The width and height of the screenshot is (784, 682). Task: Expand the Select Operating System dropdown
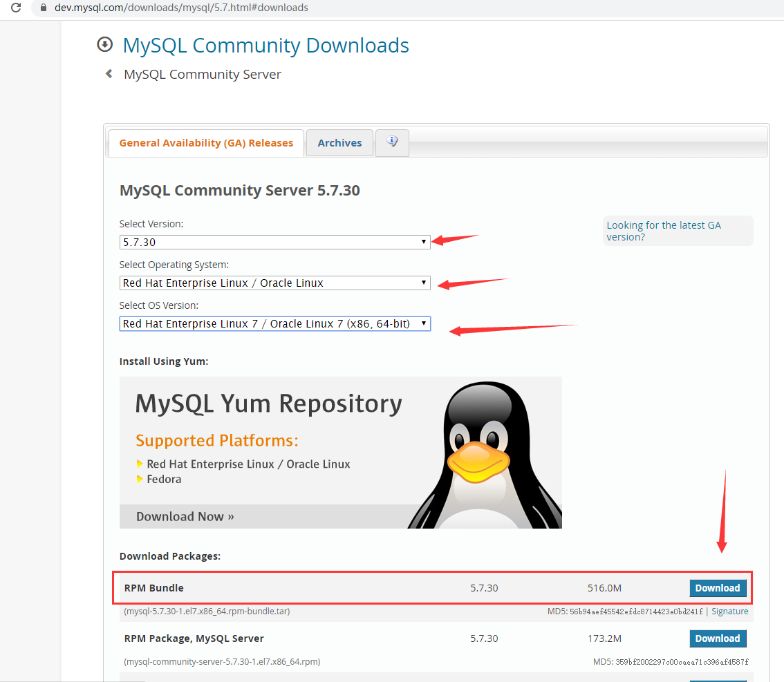(x=274, y=283)
